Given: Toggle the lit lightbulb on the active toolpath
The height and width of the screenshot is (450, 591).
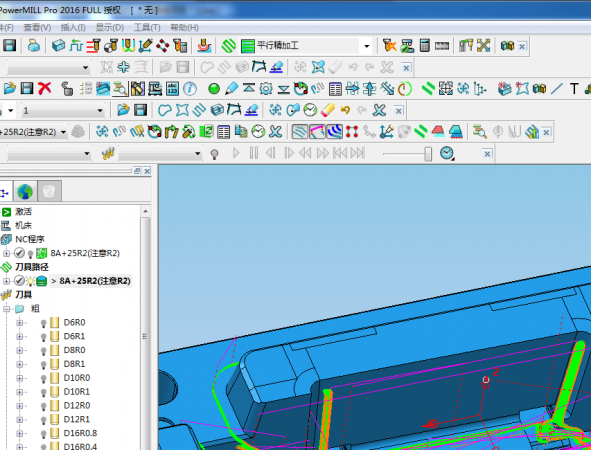Looking at the screenshot, I should point(30,281).
